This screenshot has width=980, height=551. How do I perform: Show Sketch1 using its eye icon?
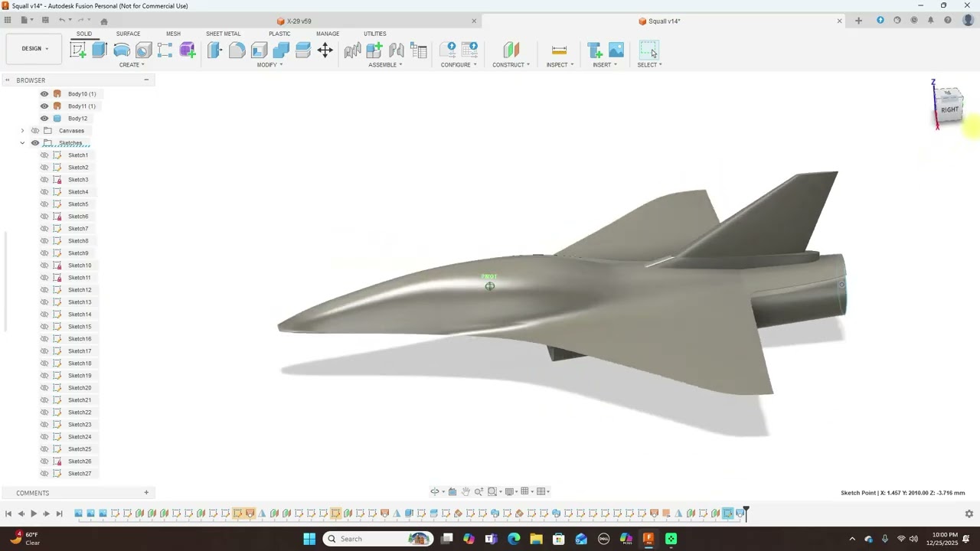tap(44, 155)
